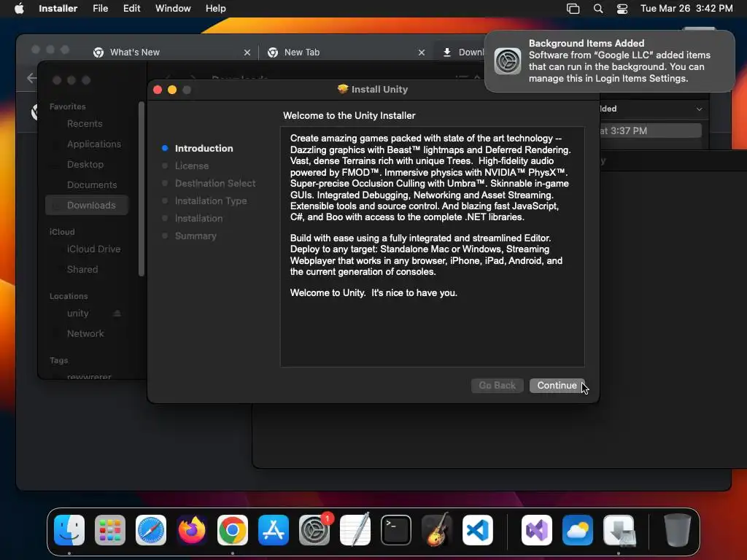Image resolution: width=747 pixels, height=560 pixels.
Task: Open Terminal from the Dock
Action: [396, 530]
